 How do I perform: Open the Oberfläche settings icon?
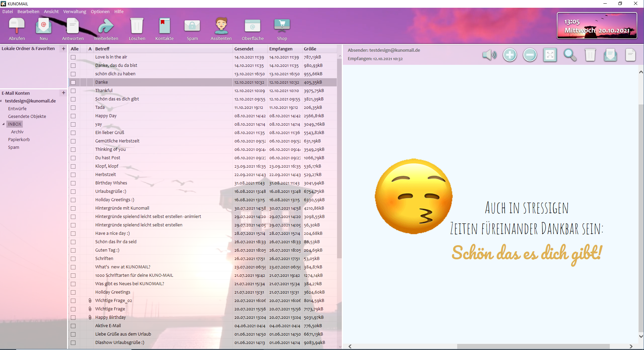253,29
